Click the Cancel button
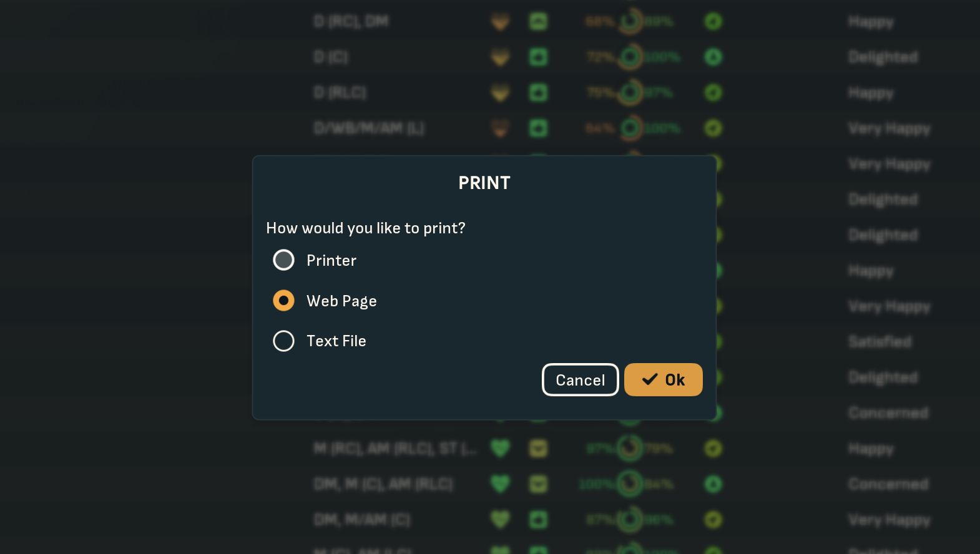 tap(580, 379)
